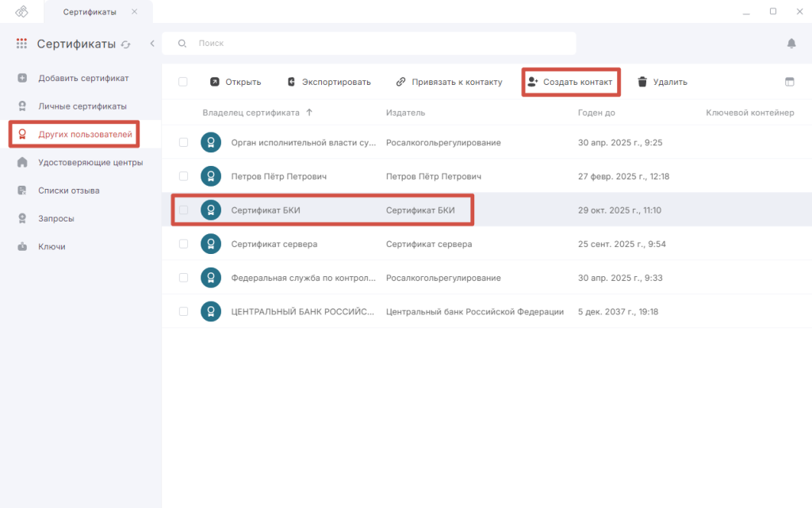Select owner Федеральная служба по контрол...
Screen dimensions: 812x508
(x=304, y=278)
